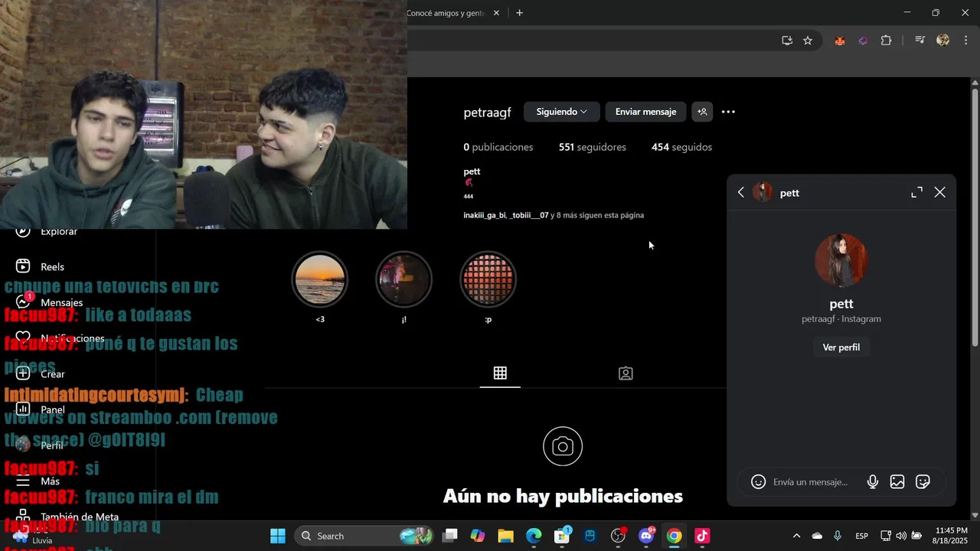Click the petraagf username heading
Image resolution: width=980 pixels, height=551 pixels.
[x=487, y=112]
